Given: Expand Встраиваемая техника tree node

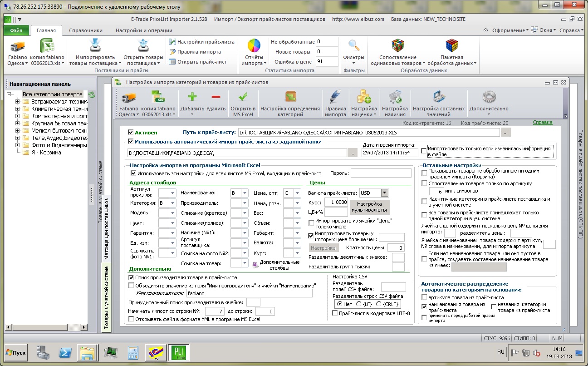Looking at the screenshot, I should coord(18,101).
